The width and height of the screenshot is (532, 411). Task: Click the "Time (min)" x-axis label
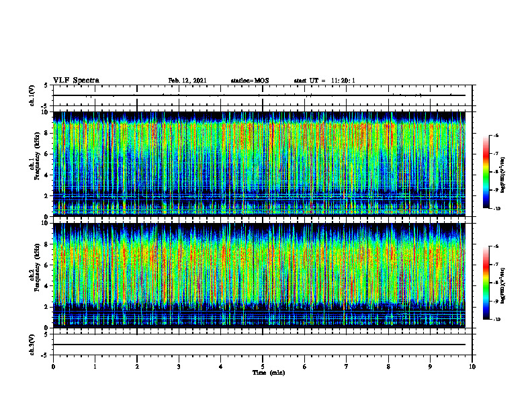pyautogui.click(x=269, y=373)
